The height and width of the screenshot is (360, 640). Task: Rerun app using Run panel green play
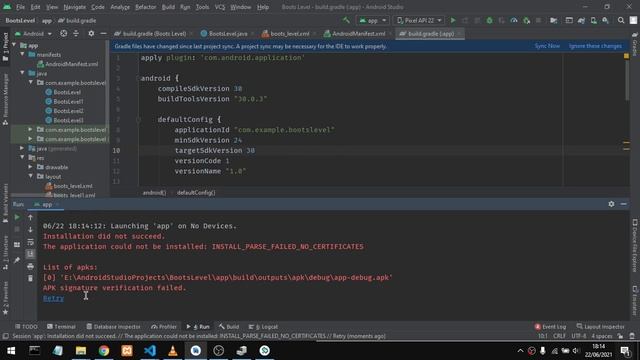[x=17, y=217]
